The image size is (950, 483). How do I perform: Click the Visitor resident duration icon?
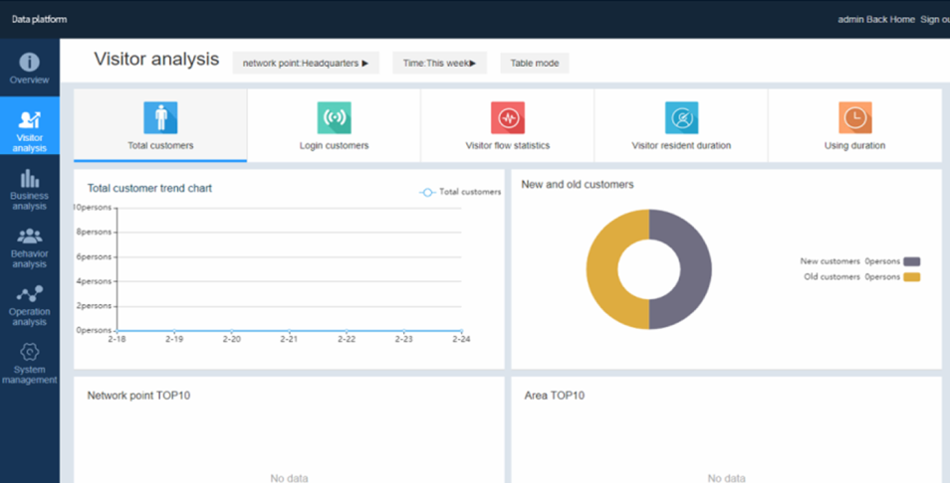pos(682,118)
